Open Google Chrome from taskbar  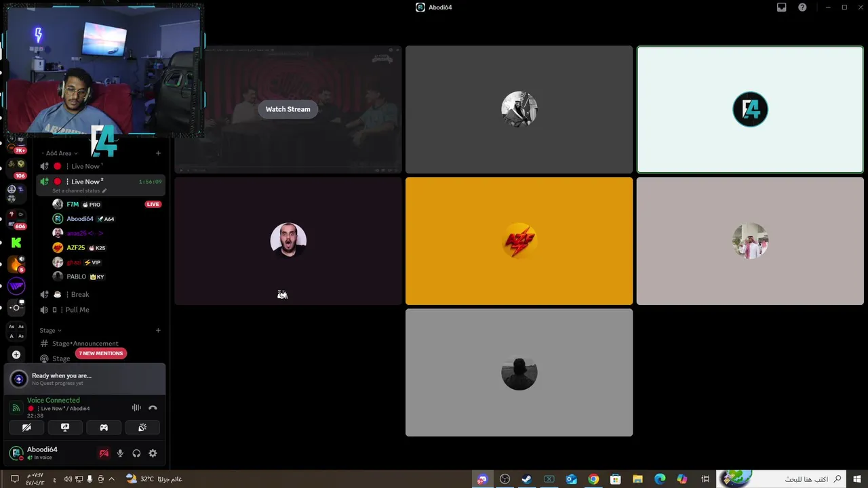593,479
